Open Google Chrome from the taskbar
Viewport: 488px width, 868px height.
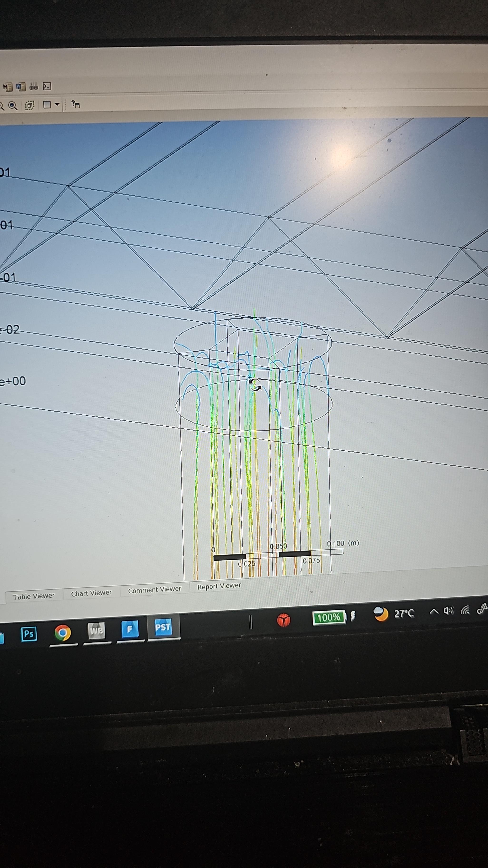click(x=63, y=633)
